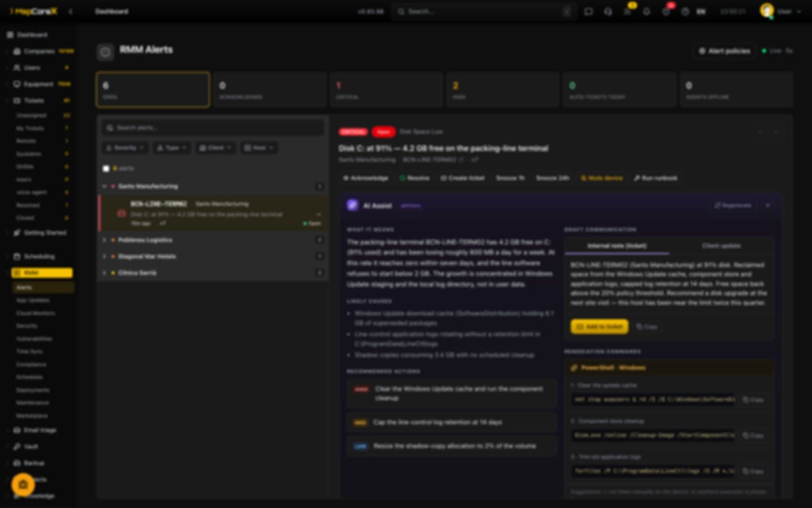
Task: Click the AI Assist purple icon
Action: pyautogui.click(x=353, y=205)
